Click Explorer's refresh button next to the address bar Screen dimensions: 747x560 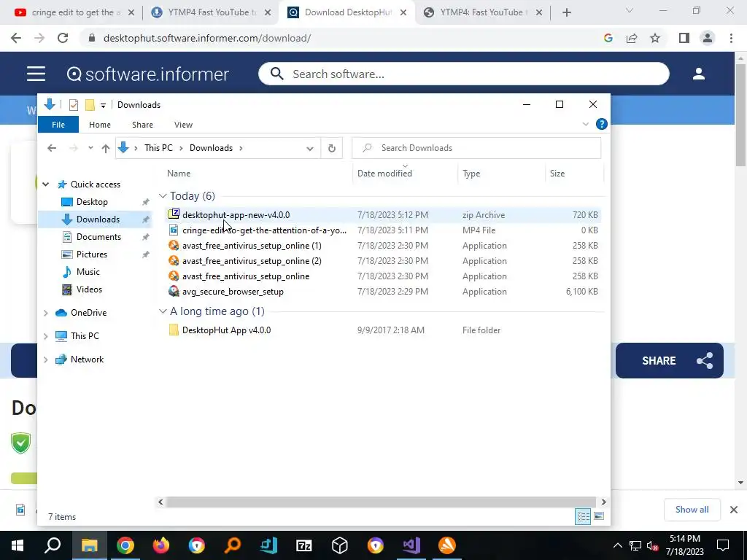tap(332, 148)
